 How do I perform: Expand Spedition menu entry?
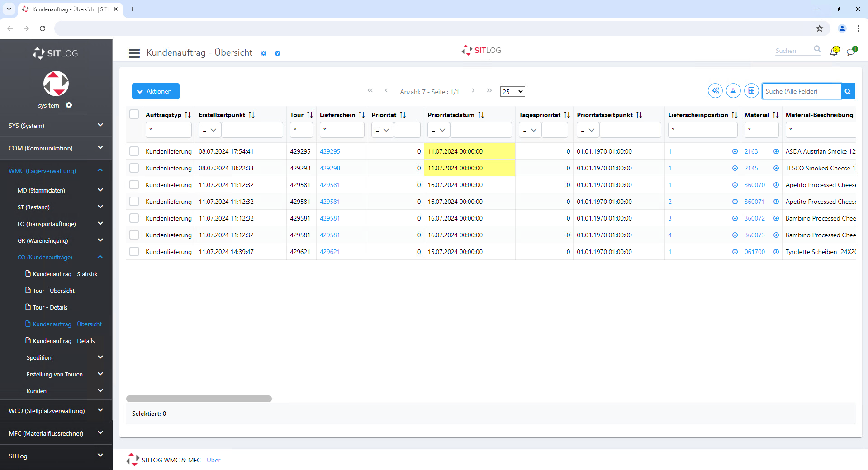(56, 357)
